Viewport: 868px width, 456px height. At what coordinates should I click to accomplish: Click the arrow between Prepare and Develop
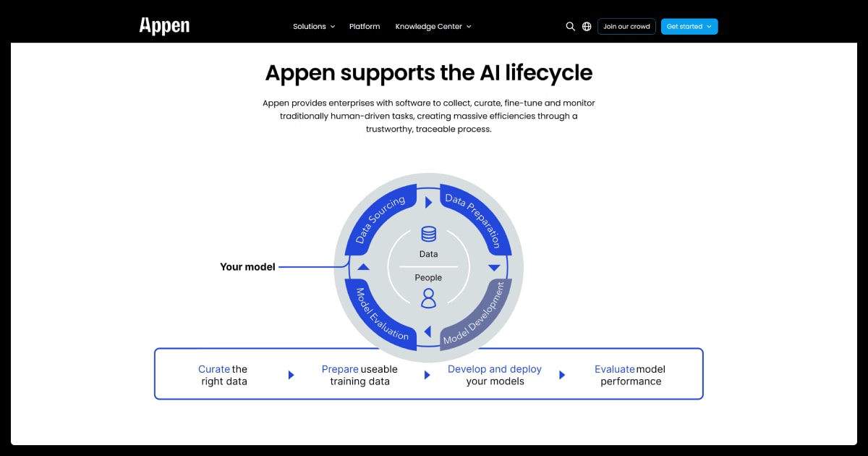tap(427, 375)
